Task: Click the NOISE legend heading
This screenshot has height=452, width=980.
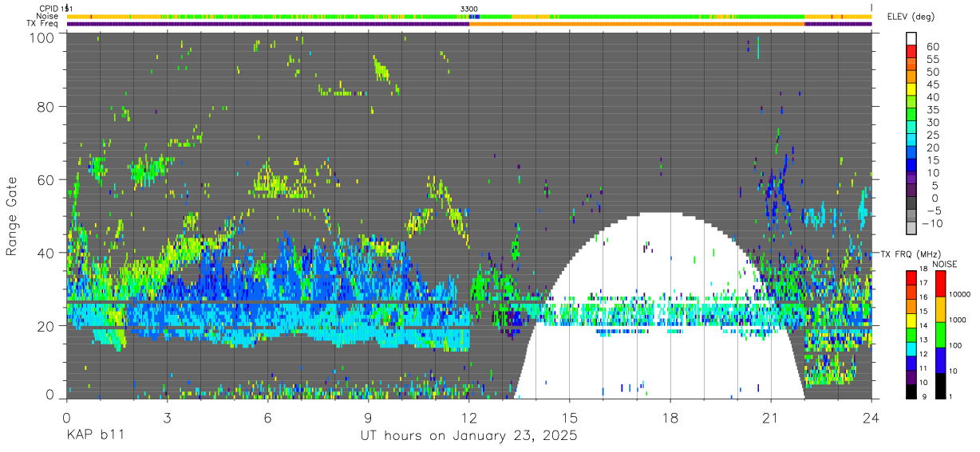Action: tap(944, 264)
